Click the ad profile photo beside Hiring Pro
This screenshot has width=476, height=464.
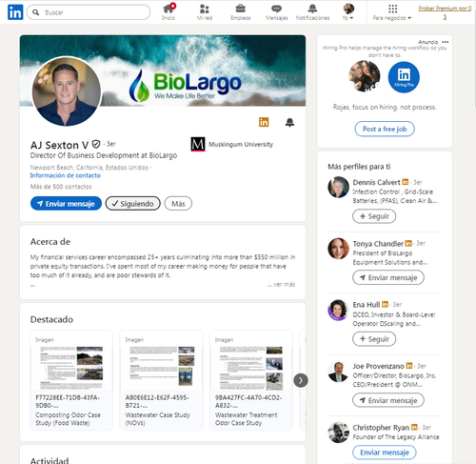365,76
